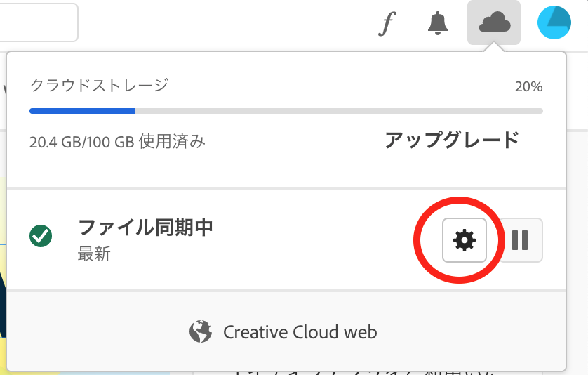The width and height of the screenshot is (588, 375).
Task: Click the アップグレード button
Action: (452, 140)
